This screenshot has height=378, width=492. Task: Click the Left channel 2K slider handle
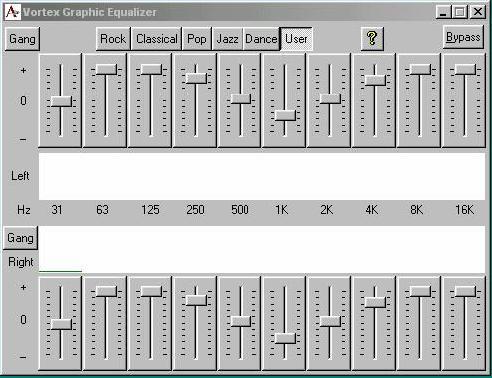330,99
